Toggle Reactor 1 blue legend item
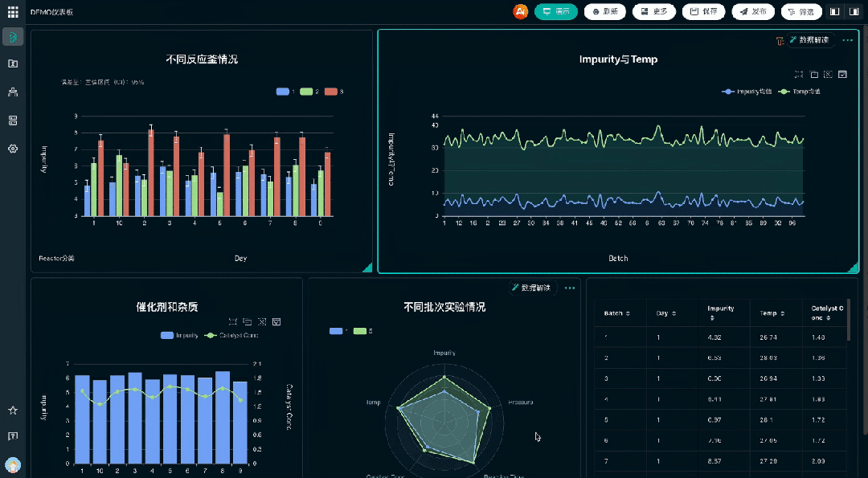Screen dimensions: 868x478 pos(285,92)
